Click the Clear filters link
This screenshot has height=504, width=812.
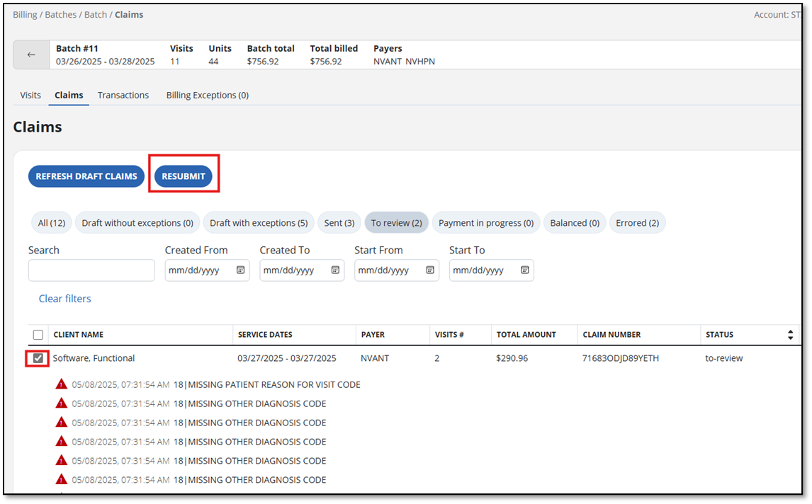coord(64,299)
